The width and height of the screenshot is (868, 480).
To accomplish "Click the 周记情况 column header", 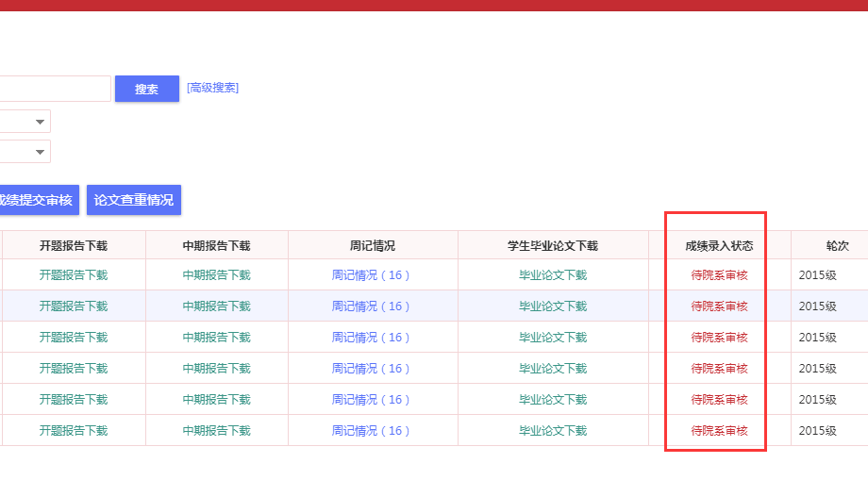I will tap(372, 246).
